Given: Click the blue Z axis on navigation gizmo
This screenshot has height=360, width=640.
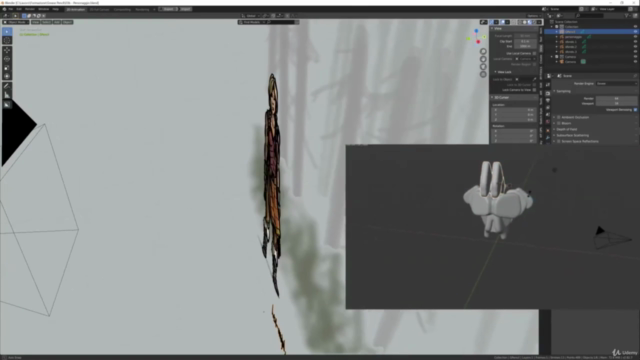Looking at the screenshot, I should point(476,31).
